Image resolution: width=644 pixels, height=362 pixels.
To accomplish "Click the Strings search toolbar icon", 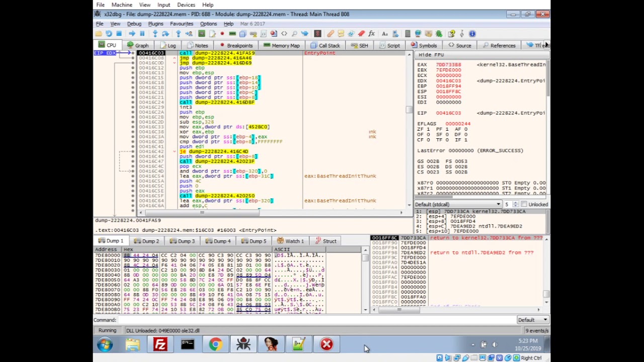I will click(x=385, y=34).
